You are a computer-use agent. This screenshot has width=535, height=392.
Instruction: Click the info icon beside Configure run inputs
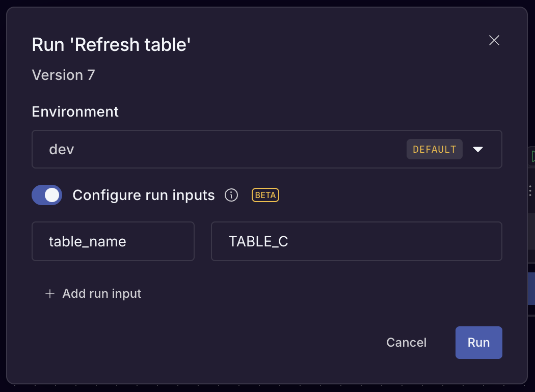[x=231, y=195]
